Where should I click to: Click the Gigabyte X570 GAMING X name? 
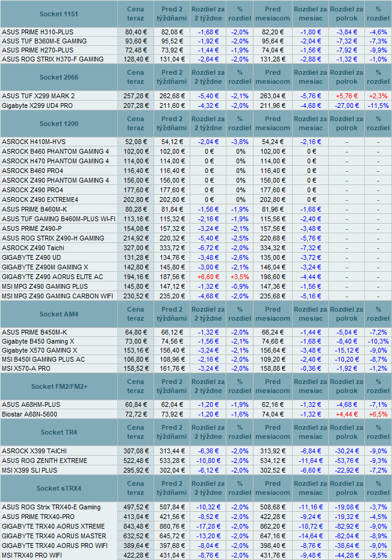[39, 350]
